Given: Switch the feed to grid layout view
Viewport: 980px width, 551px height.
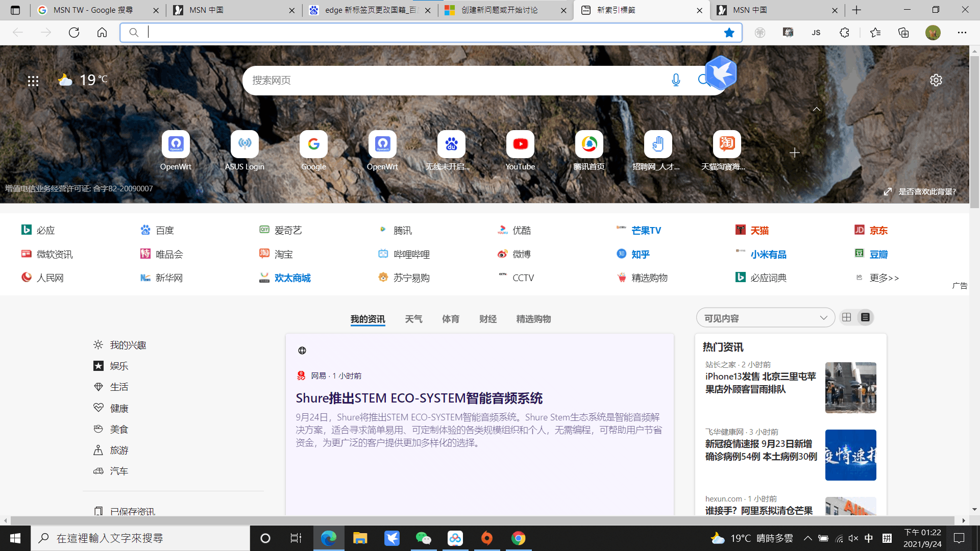Looking at the screenshot, I should point(847,317).
